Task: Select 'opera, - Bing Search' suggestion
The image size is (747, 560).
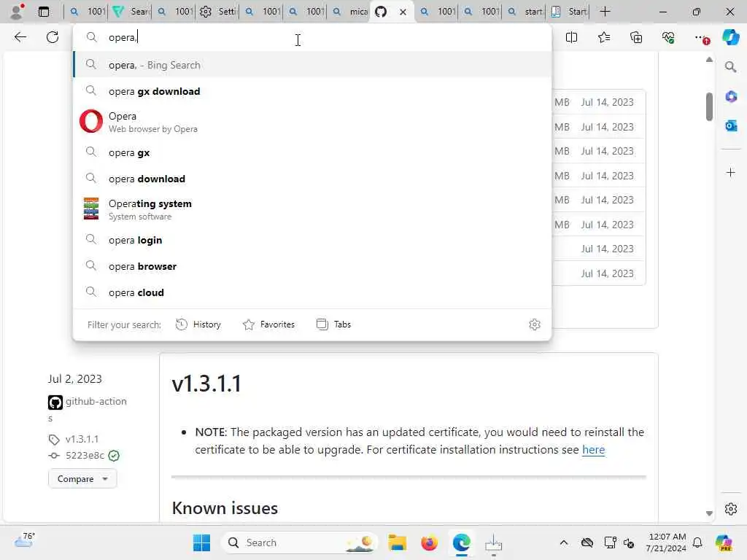Action: click(312, 65)
